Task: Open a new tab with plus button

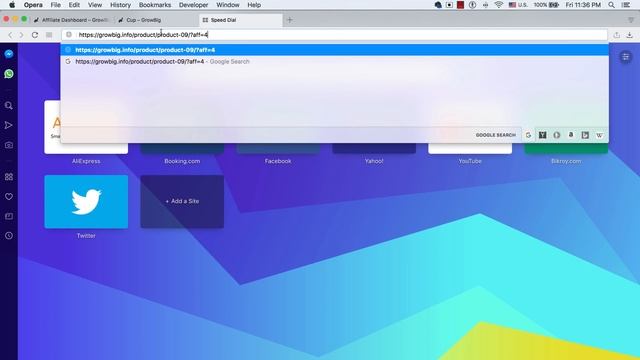Action: point(289,20)
